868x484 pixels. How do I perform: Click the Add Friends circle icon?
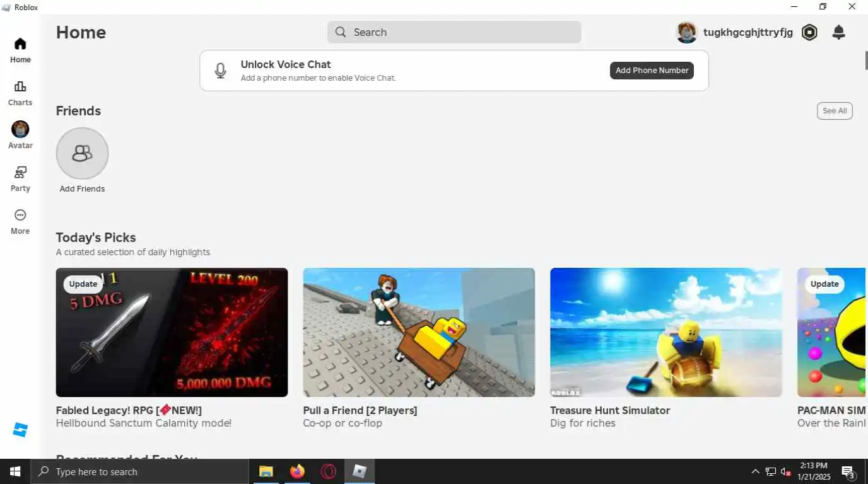tap(82, 154)
